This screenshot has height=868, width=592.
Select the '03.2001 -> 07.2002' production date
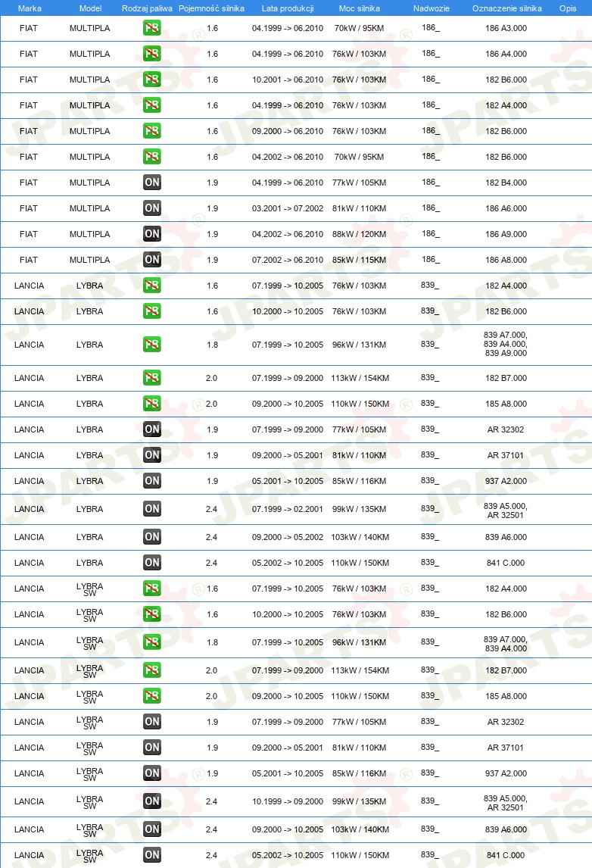tap(288, 208)
